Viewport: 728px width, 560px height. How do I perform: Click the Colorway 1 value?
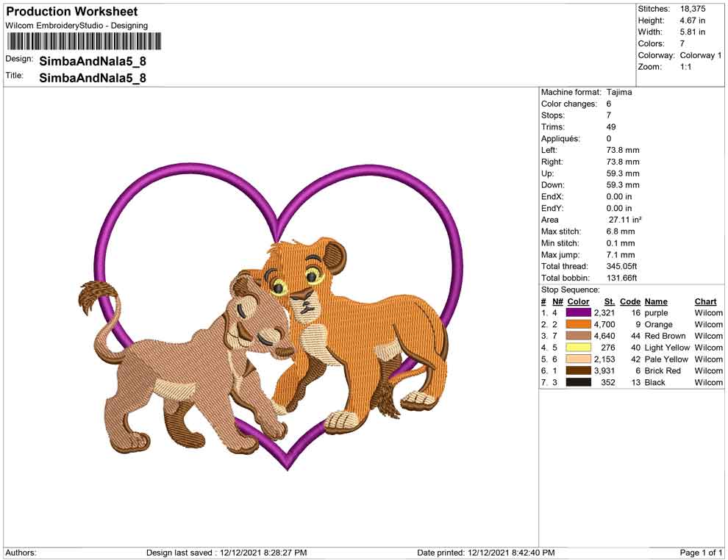coord(701,55)
